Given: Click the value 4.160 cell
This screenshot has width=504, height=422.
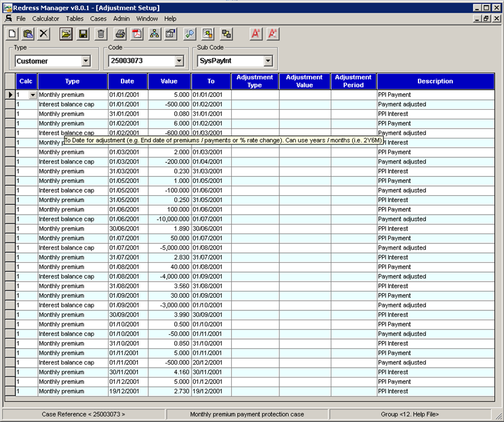Looking at the screenshot, I should click(170, 372).
